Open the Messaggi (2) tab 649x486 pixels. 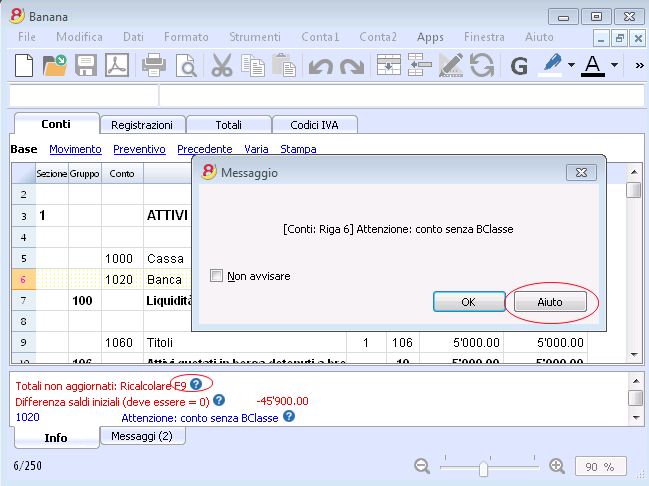(x=142, y=436)
